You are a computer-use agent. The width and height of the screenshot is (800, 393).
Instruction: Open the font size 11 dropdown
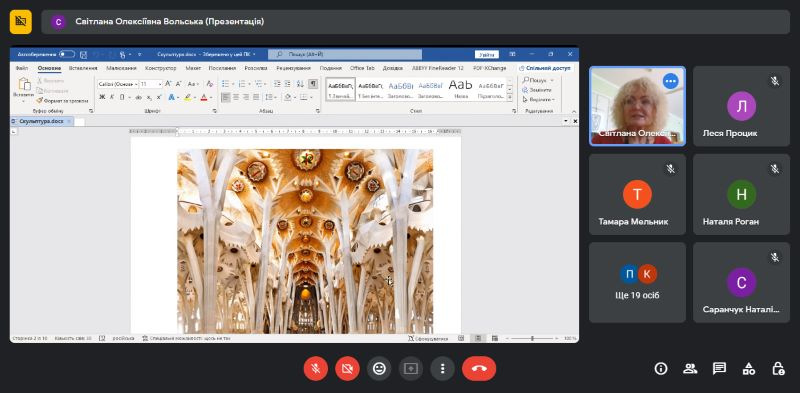coord(160,84)
